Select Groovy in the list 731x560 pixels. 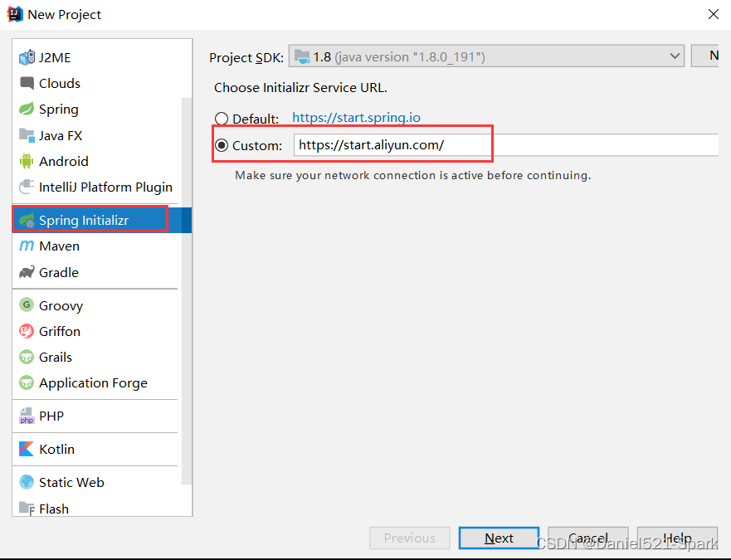pos(97,305)
